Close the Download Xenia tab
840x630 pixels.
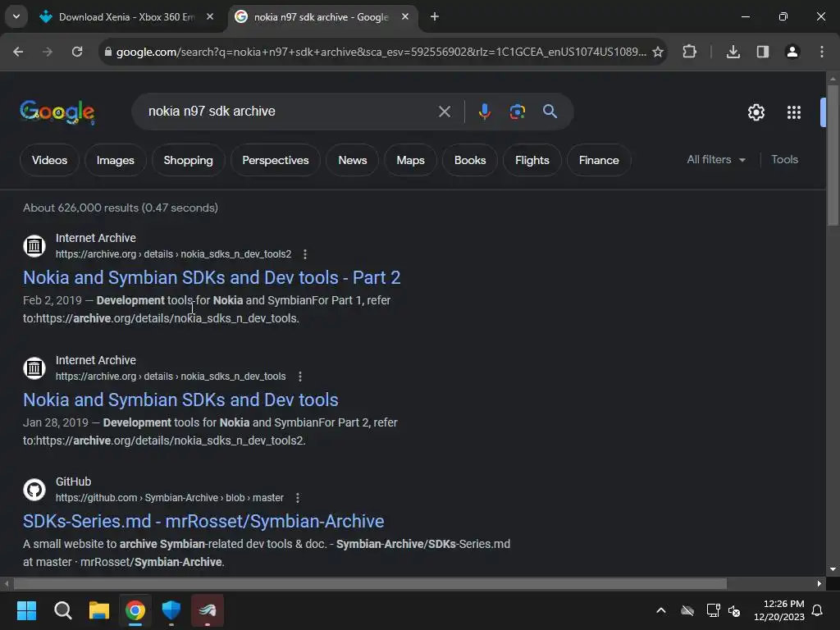[x=210, y=17]
